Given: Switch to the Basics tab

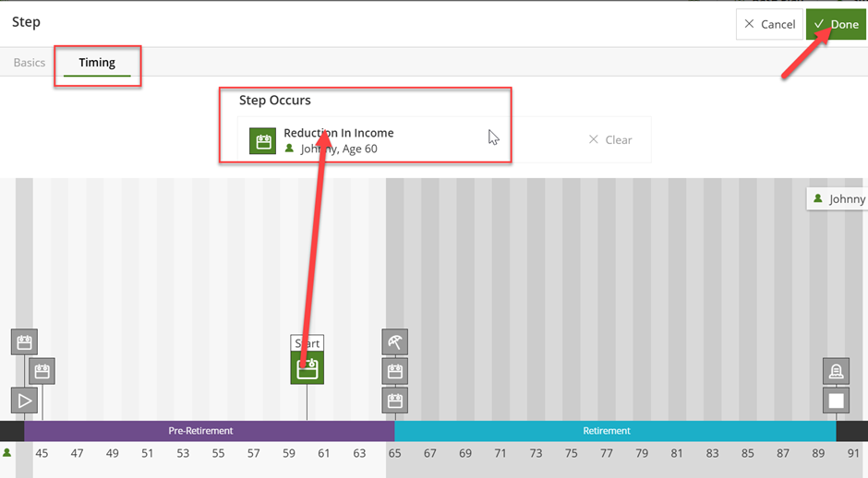Looking at the screenshot, I should click(x=30, y=63).
